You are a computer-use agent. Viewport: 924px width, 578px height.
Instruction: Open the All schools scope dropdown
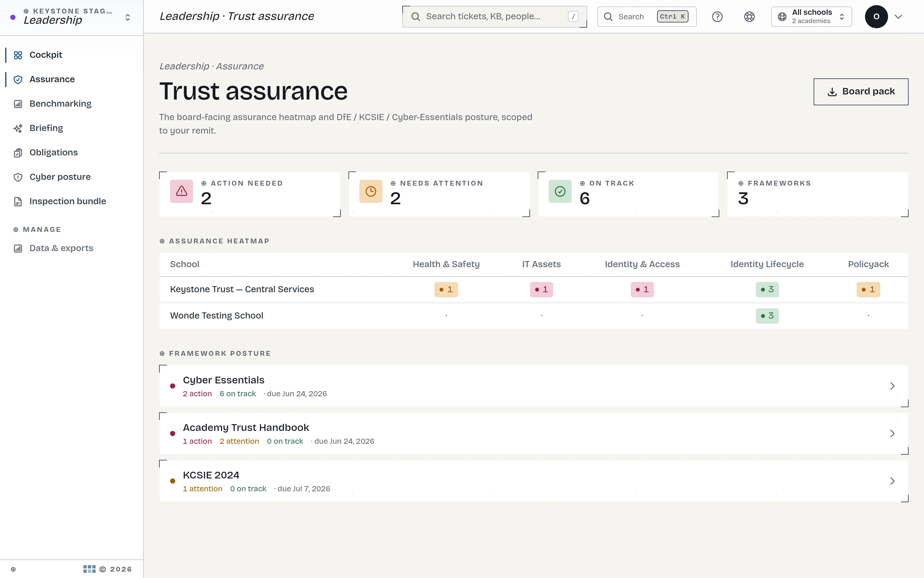click(811, 17)
